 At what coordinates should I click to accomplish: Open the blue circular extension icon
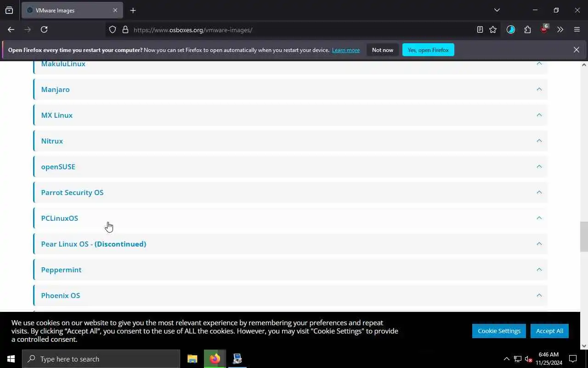coord(511,29)
